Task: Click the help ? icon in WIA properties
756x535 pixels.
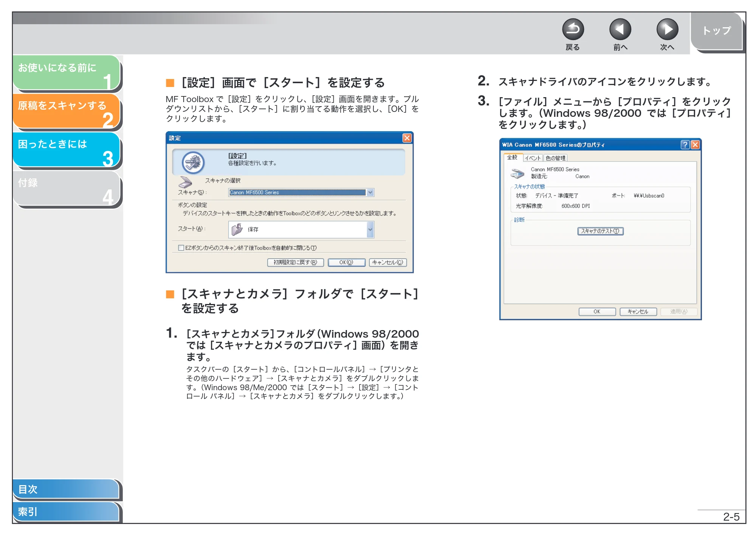Action: (x=685, y=144)
